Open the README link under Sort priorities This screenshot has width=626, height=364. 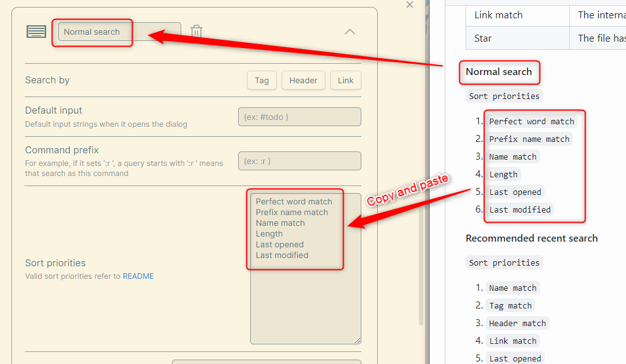(138, 276)
